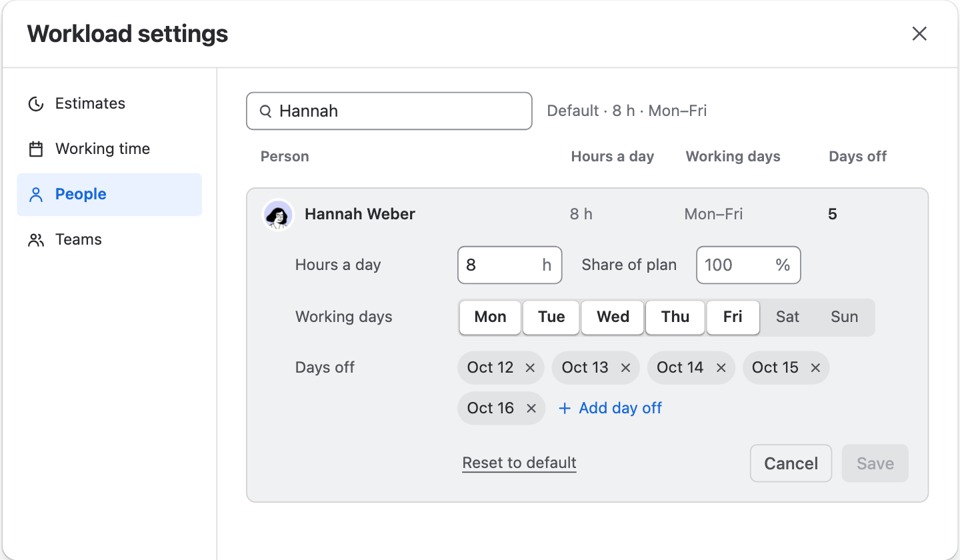The height and width of the screenshot is (560, 960).
Task: Open the Teams section
Action: click(109, 239)
